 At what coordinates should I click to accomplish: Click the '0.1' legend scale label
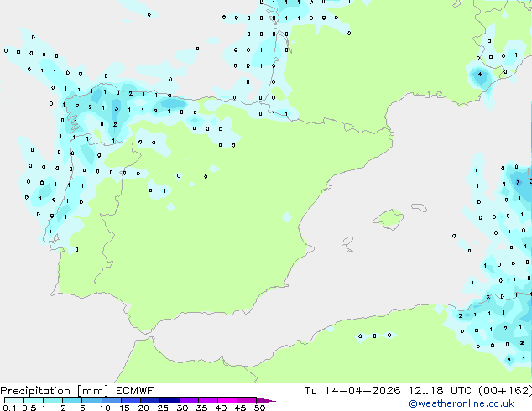pos(9,408)
